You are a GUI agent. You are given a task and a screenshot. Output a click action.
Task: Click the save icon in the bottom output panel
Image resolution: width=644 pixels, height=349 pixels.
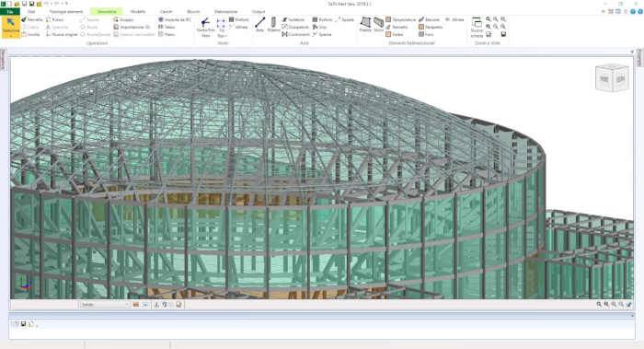23,324
